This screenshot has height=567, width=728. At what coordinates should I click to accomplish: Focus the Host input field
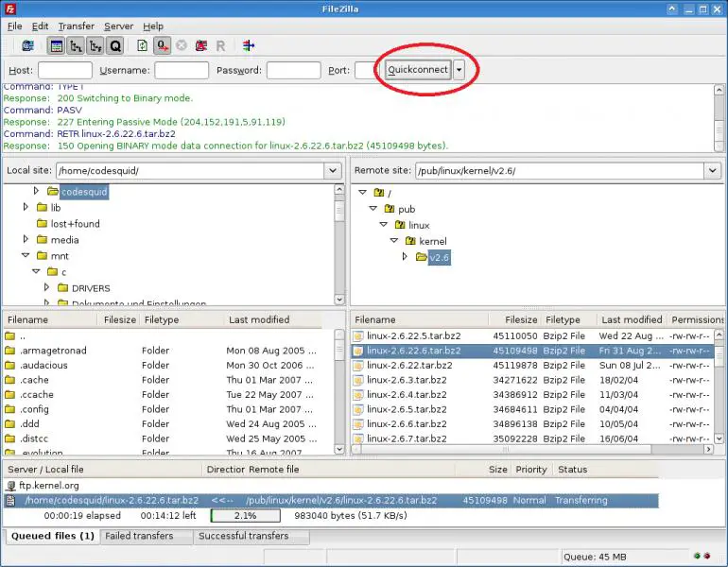(x=65, y=71)
